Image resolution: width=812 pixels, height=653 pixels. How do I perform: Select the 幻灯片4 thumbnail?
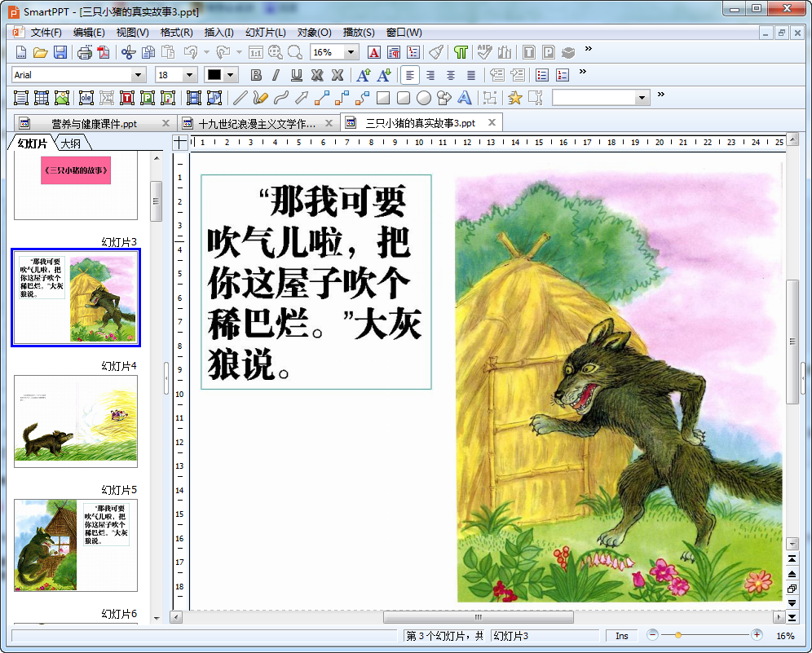[x=76, y=421]
